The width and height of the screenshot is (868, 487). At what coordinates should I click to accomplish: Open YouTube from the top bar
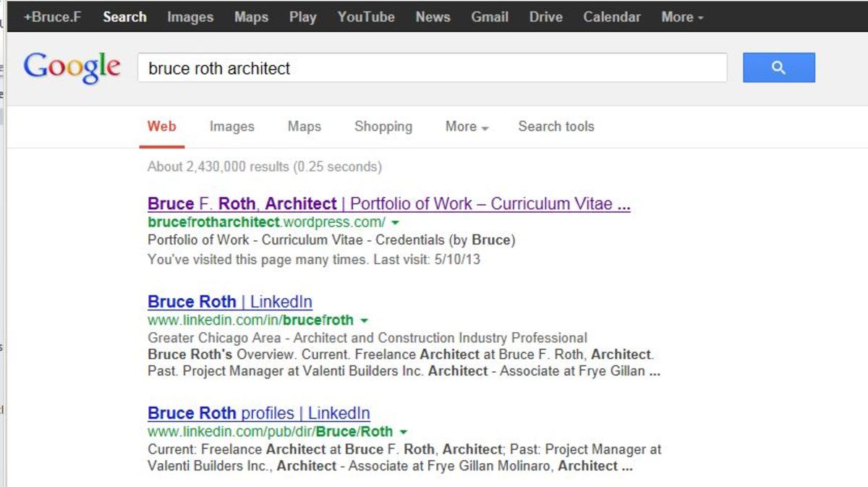coord(366,17)
